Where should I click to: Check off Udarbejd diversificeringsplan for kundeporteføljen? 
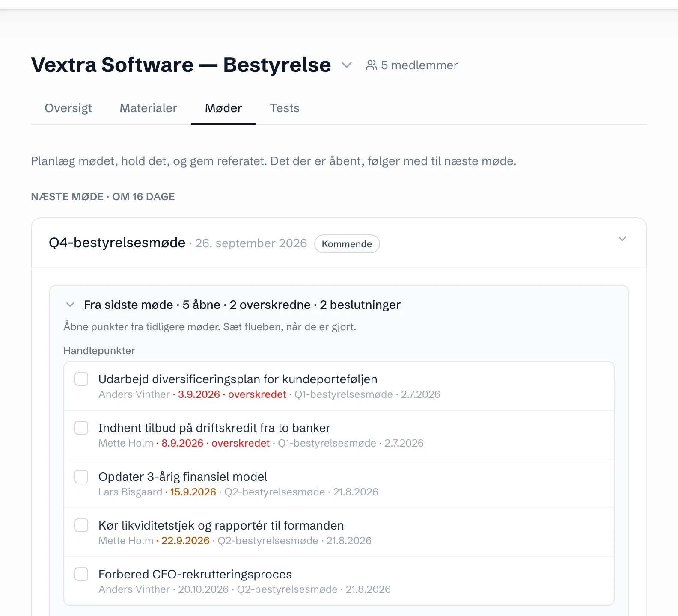[81, 379]
